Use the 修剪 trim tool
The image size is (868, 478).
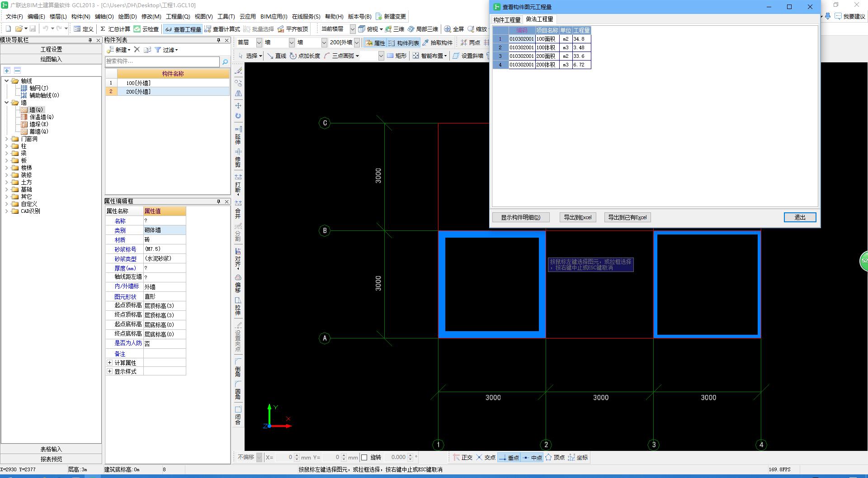pyautogui.click(x=238, y=158)
